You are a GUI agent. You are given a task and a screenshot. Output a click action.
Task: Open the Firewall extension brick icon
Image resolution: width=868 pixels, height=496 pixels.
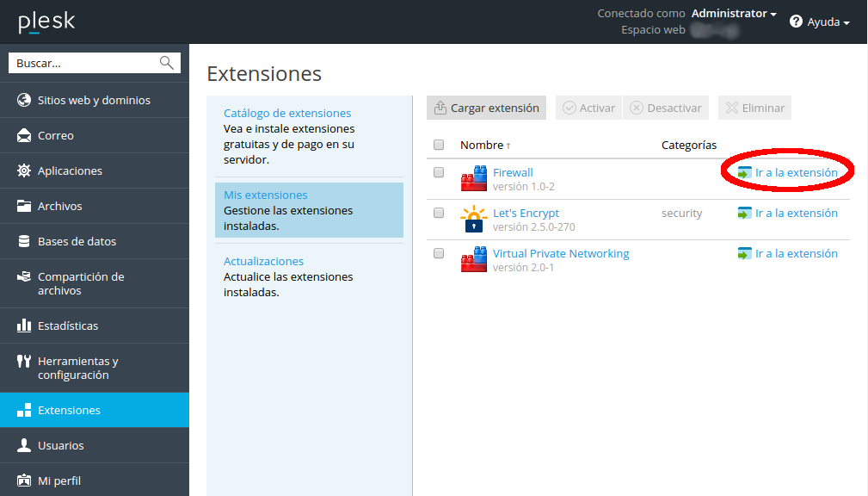(x=474, y=178)
